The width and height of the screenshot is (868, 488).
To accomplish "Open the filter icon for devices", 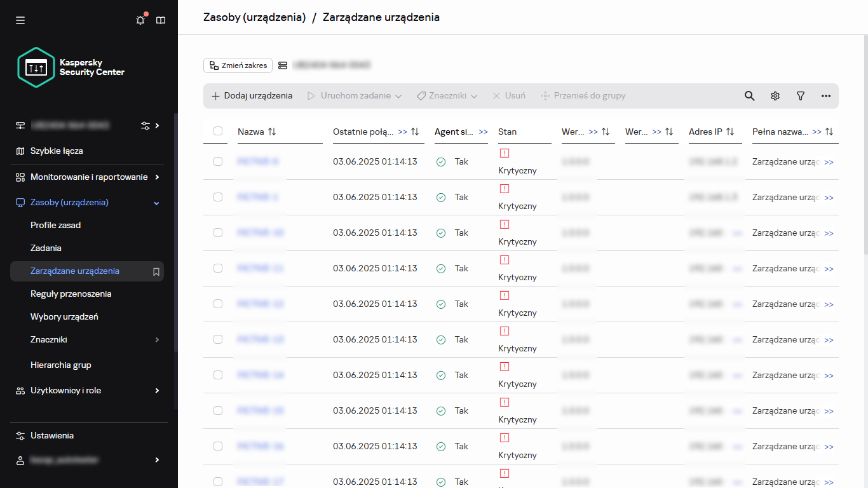I will (800, 95).
